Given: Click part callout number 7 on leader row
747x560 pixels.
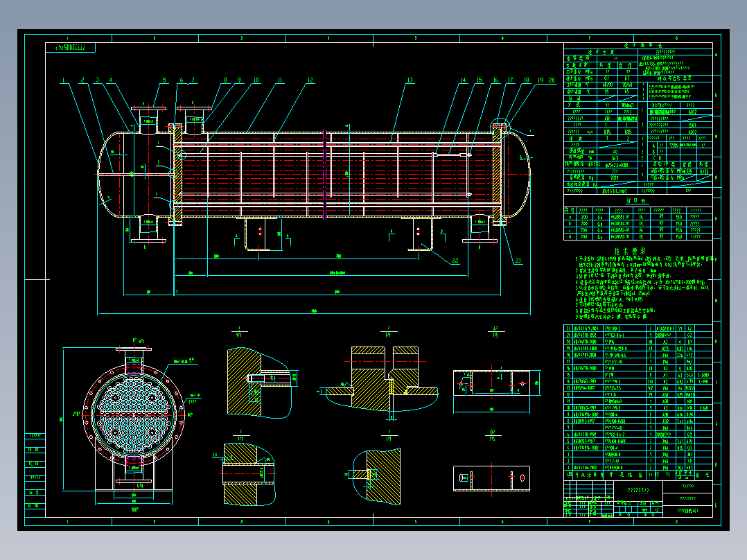Looking at the screenshot, I should click(193, 80).
